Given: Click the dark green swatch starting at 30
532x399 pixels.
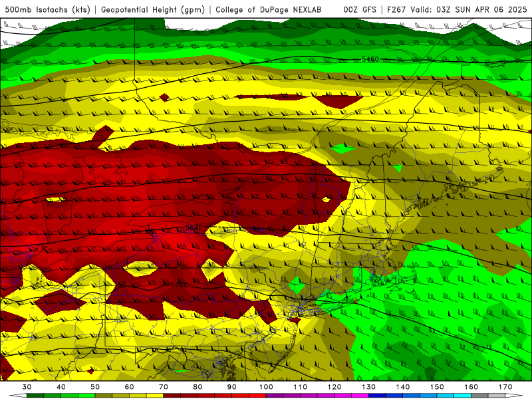Looking at the screenshot, I should click(x=35, y=396).
